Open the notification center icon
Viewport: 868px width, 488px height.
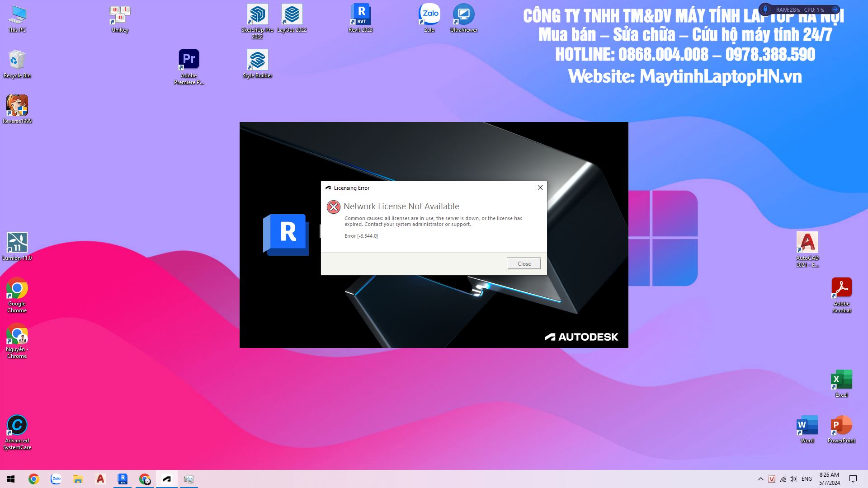click(x=853, y=479)
